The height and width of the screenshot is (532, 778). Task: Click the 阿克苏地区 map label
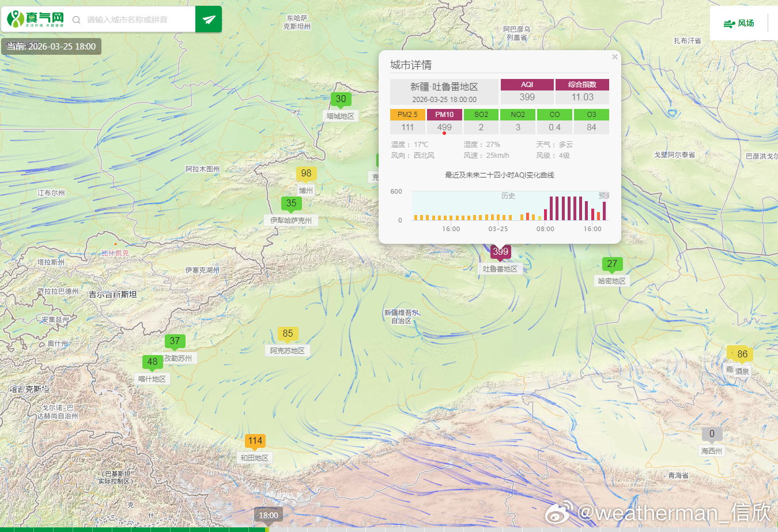coord(288,350)
